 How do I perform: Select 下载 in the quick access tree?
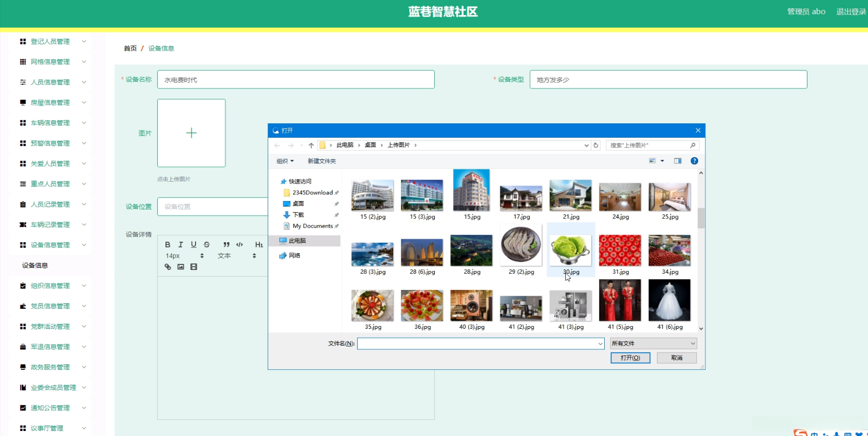point(298,215)
